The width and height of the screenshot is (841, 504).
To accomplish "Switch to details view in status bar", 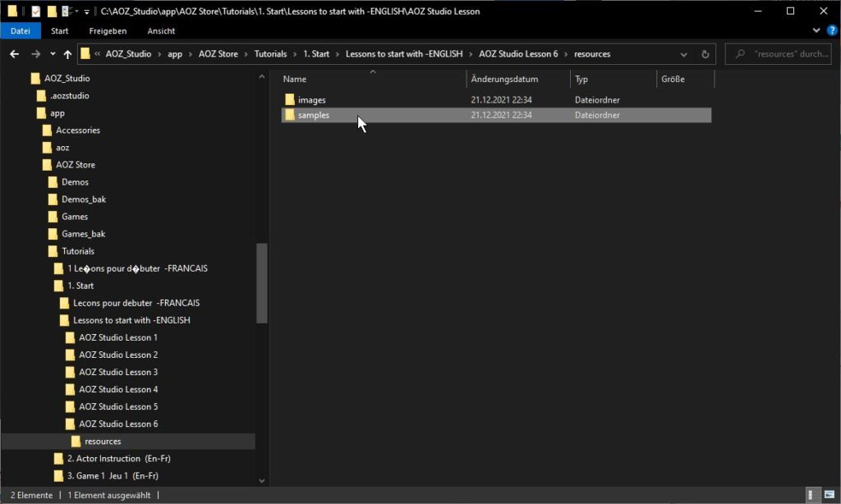I will point(811,495).
